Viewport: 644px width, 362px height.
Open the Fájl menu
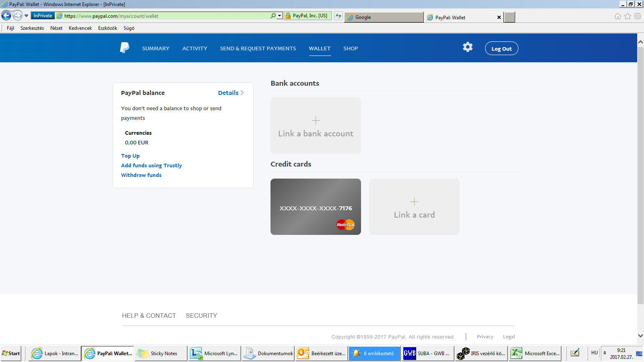(10, 28)
